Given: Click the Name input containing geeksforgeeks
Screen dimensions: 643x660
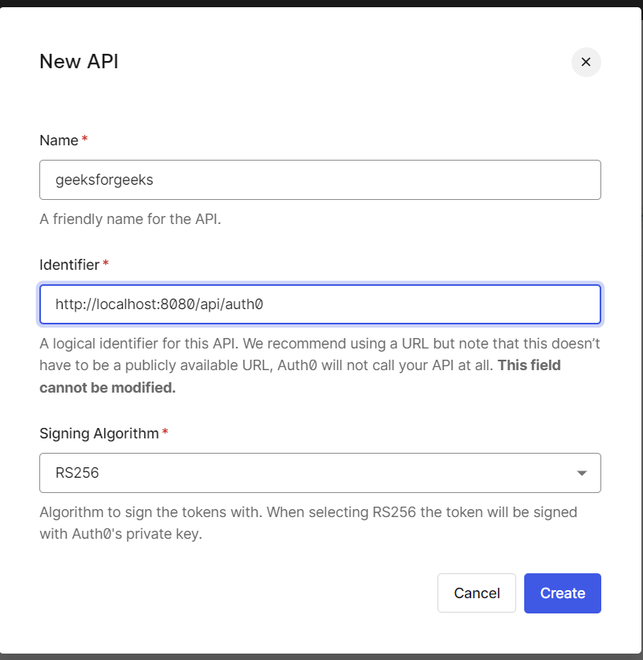Looking at the screenshot, I should (320, 180).
